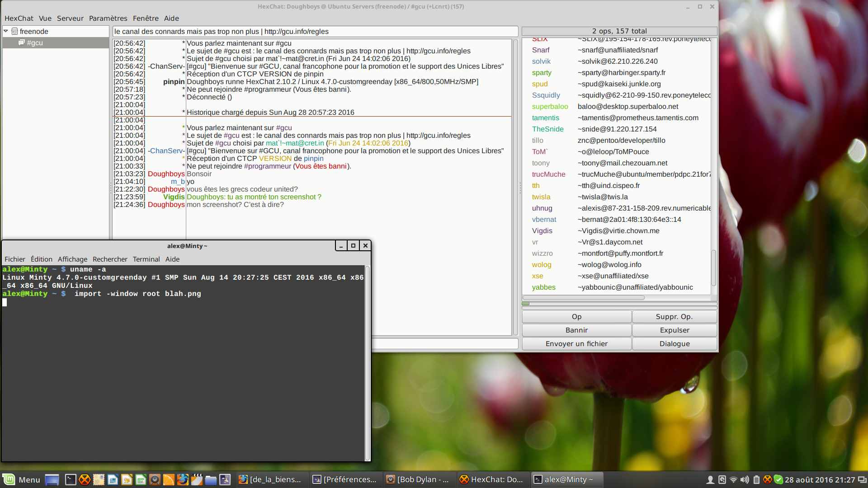Click the user list vertical scrollbar
Image resolution: width=868 pixels, height=488 pixels.
click(x=714, y=267)
